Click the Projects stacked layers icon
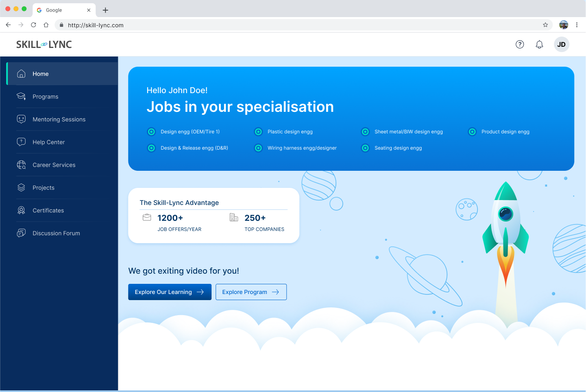The height and width of the screenshot is (392, 586). tap(21, 187)
